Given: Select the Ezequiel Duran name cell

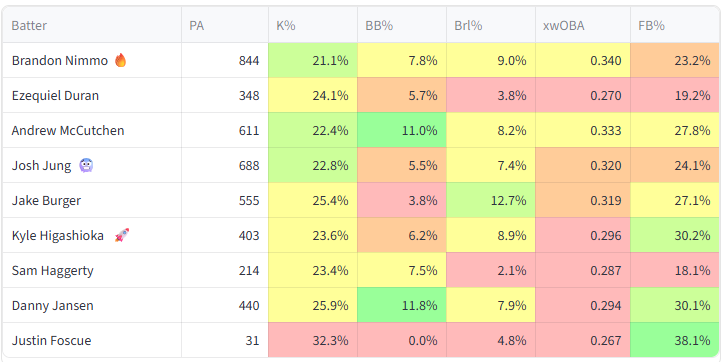Looking at the screenshot, I should [x=92, y=95].
